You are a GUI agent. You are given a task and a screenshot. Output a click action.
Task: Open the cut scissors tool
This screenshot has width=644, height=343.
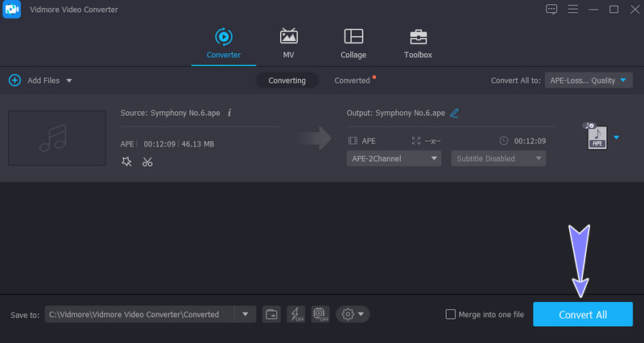coord(147,162)
